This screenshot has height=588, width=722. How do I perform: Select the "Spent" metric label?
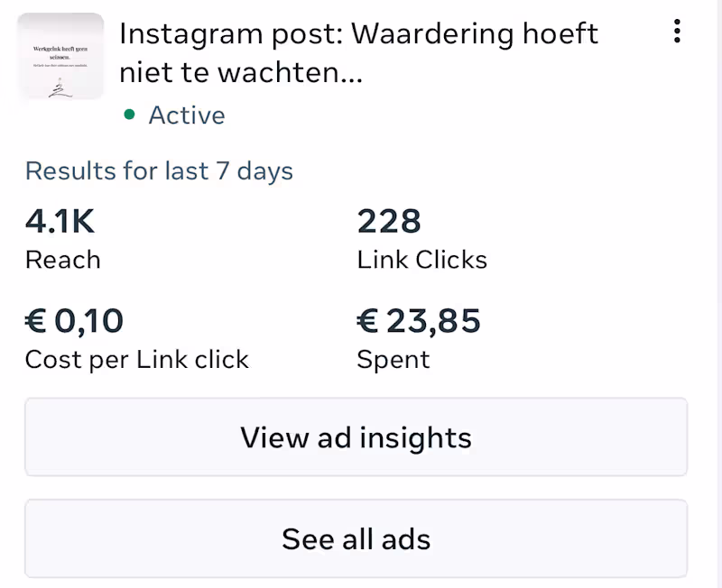click(393, 360)
